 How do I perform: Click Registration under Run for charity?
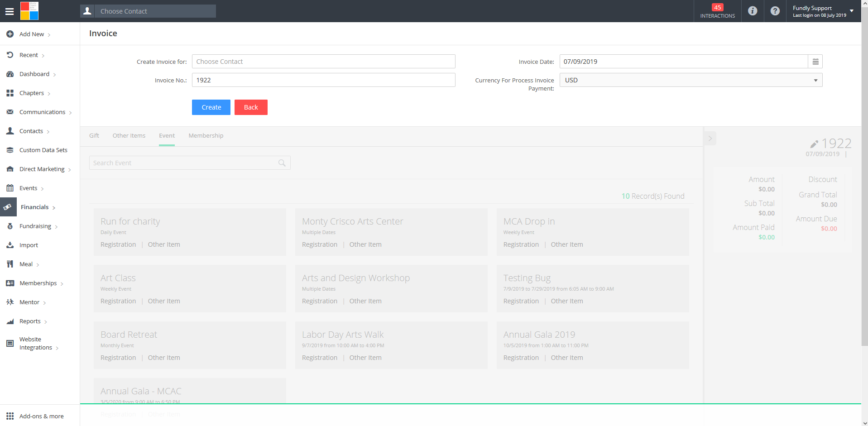point(118,244)
